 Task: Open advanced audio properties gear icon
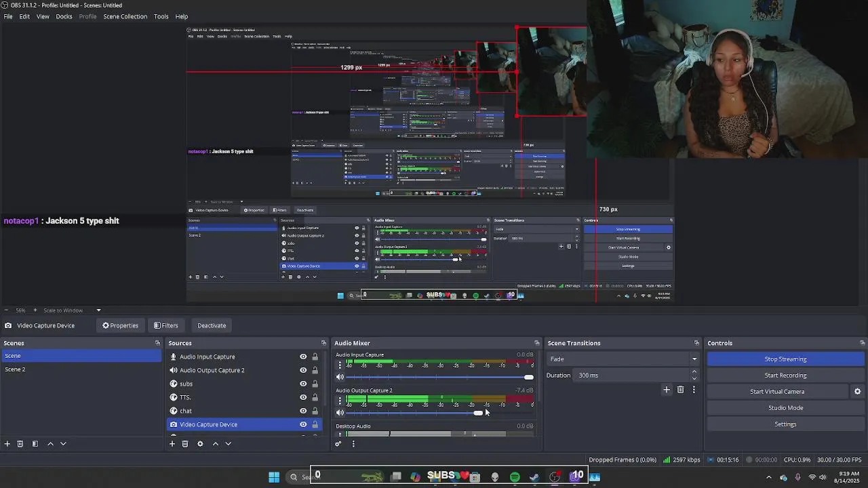pyautogui.click(x=338, y=444)
